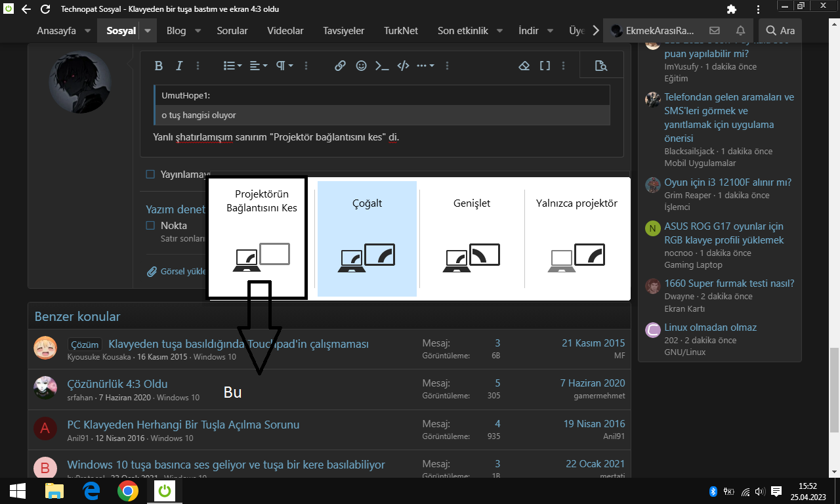Open notifications with the bell icon
The height and width of the screenshot is (504, 840).
click(740, 31)
